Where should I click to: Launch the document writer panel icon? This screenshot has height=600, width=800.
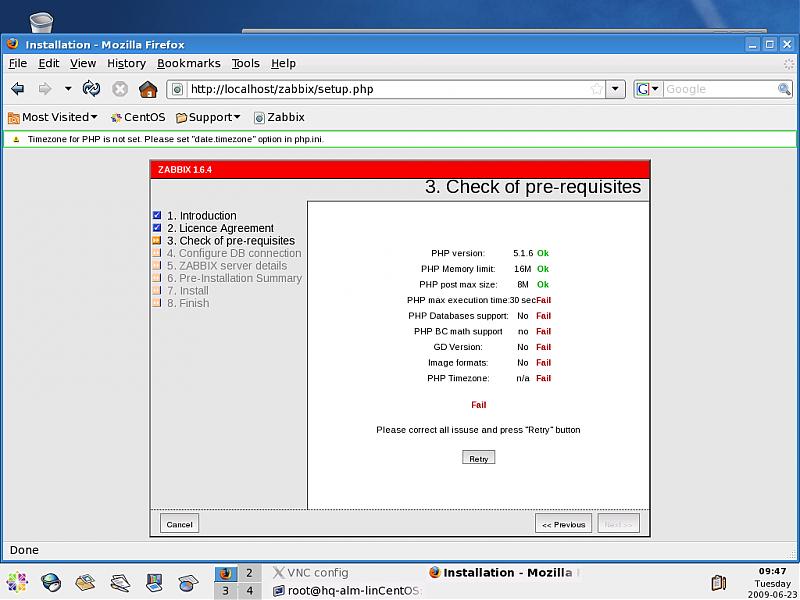click(x=120, y=582)
